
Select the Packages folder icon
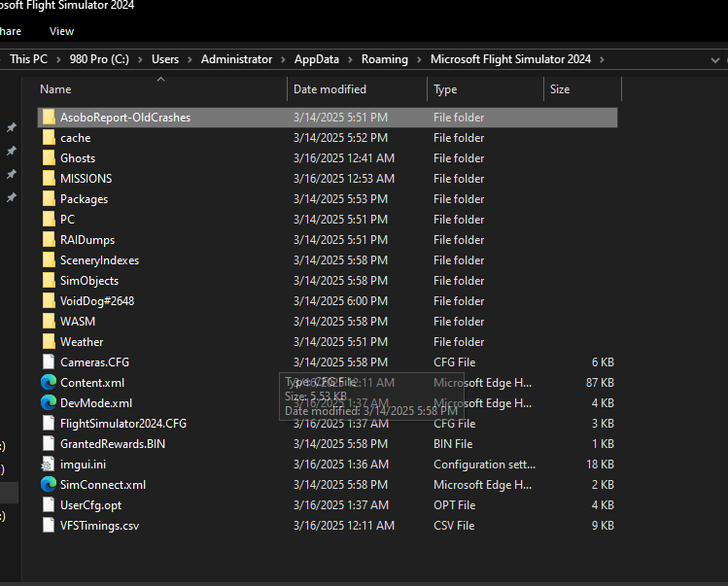tap(49, 199)
